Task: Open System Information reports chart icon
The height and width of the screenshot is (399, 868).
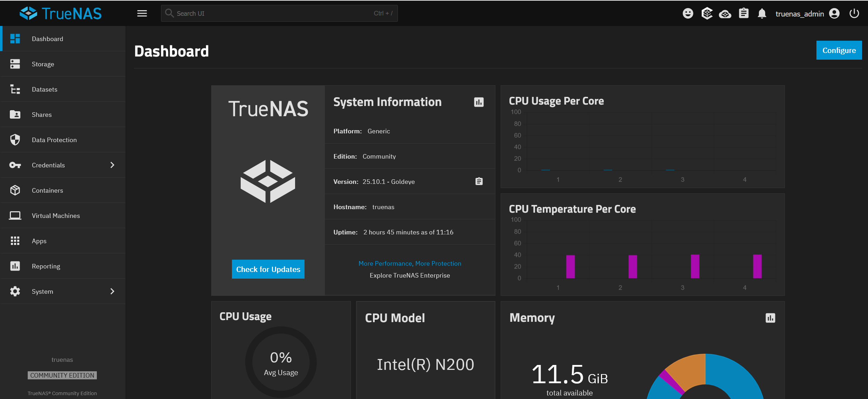Action: 479,102
